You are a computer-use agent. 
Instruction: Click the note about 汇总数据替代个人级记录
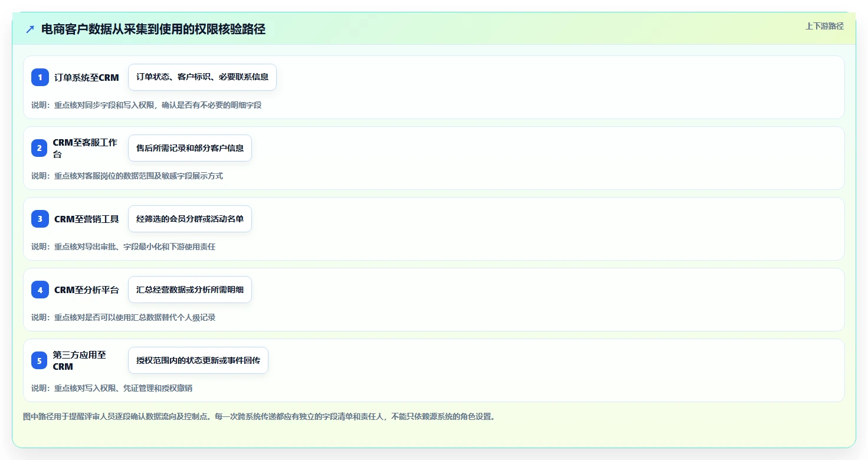(123, 317)
